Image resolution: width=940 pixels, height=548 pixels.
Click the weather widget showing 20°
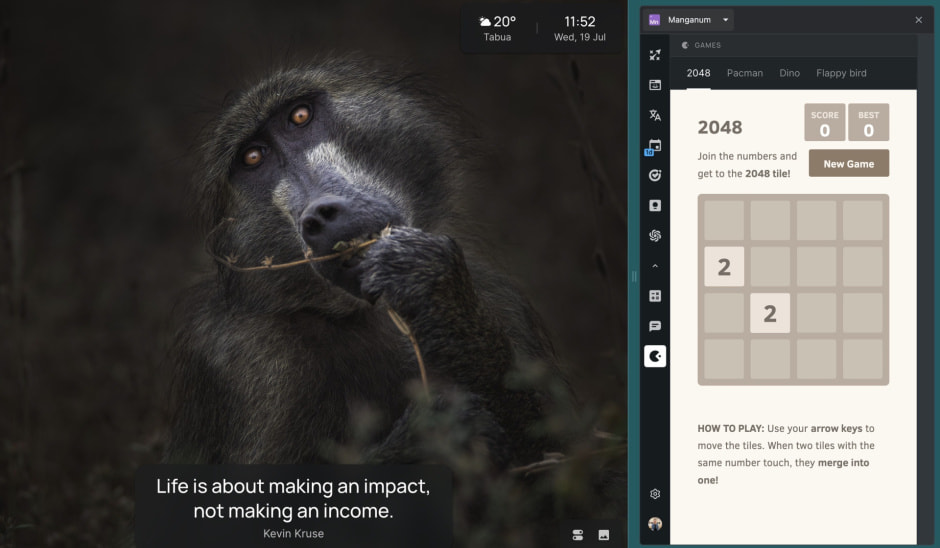click(x=497, y=28)
